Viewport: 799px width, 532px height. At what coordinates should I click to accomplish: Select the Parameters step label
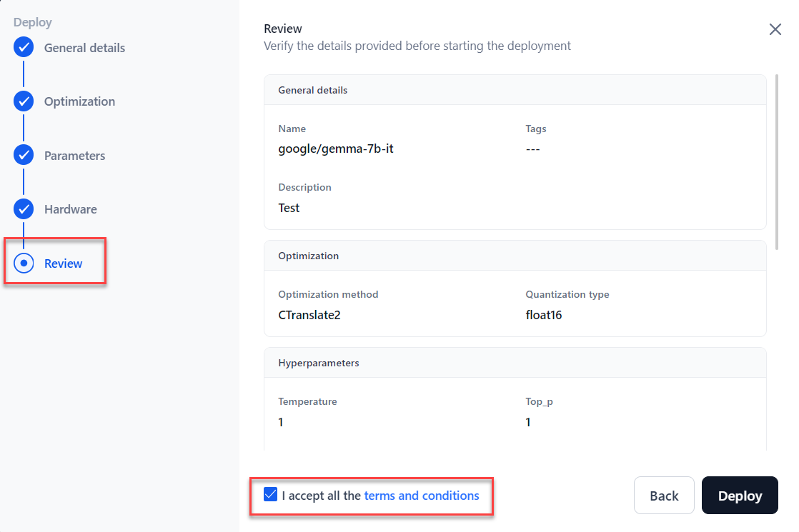[74, 156]
